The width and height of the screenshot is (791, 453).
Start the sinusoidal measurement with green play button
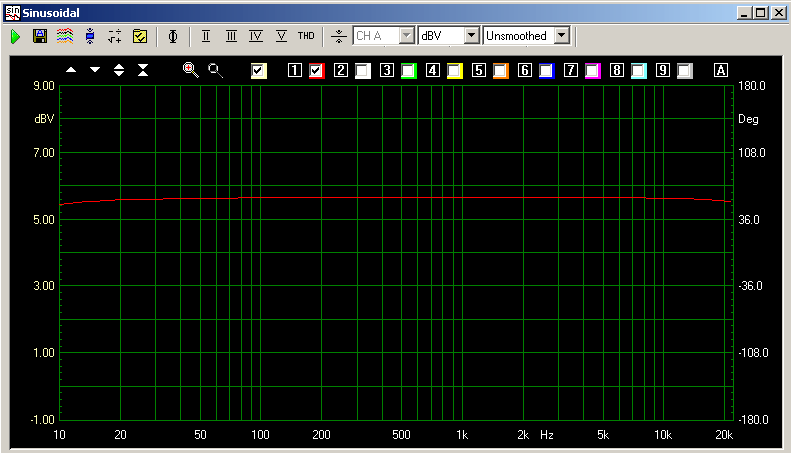click(16, 36)
